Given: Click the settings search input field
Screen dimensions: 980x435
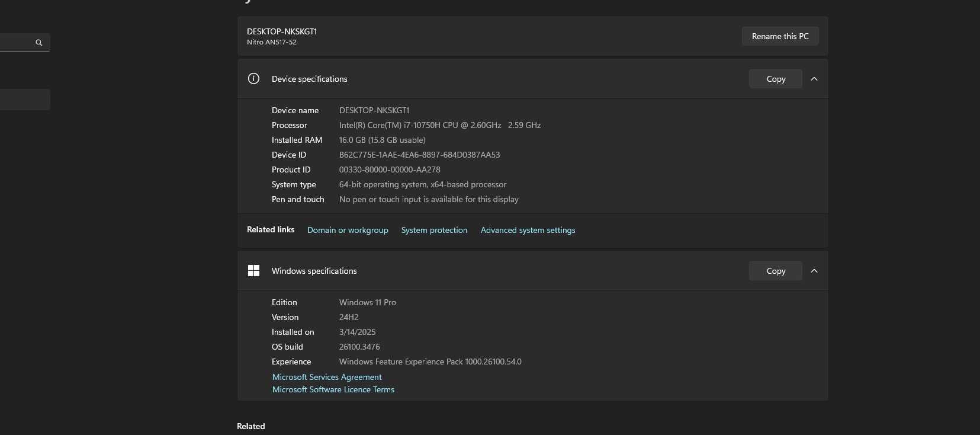Looking at the screenshot, I should (24, 43).
